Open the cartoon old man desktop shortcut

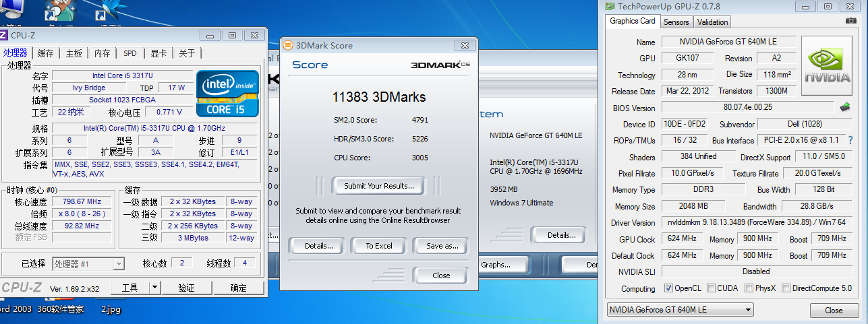pos(59,10)
